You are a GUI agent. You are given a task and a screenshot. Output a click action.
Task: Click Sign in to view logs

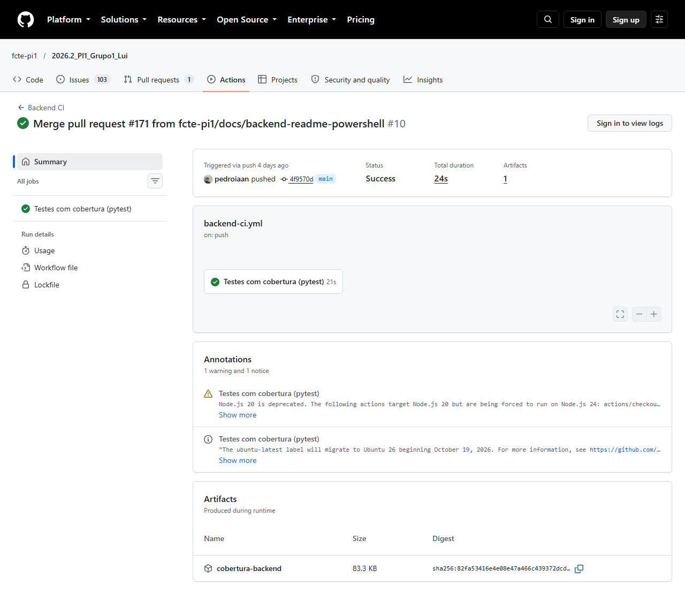tap(630, 123)
